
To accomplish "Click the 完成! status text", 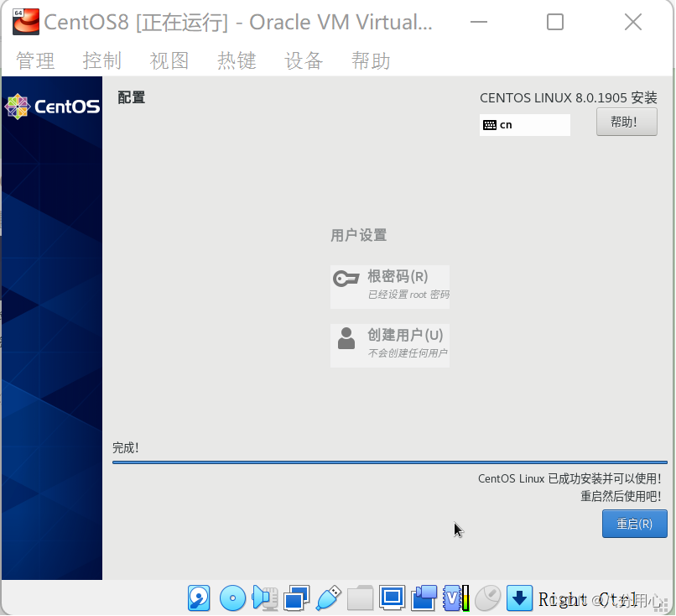I will 126,448.
